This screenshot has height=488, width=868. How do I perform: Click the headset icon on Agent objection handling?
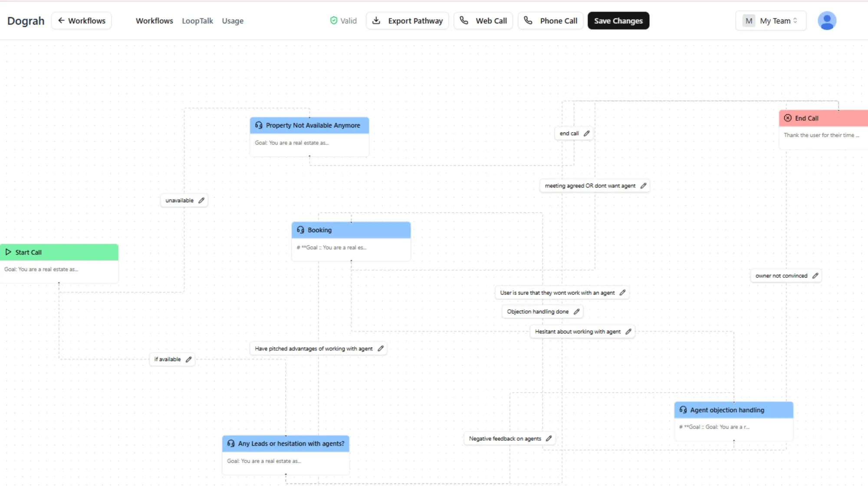click(x=682, y=410)
